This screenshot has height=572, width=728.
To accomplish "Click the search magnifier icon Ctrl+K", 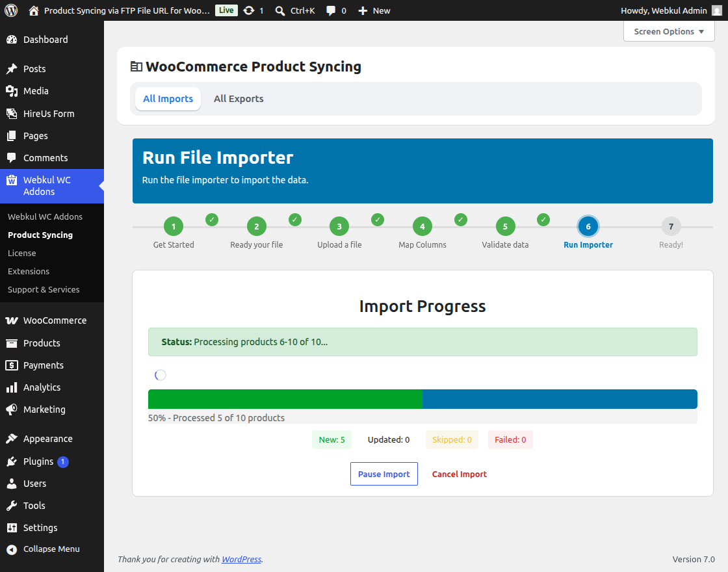I will pos(280,10).
